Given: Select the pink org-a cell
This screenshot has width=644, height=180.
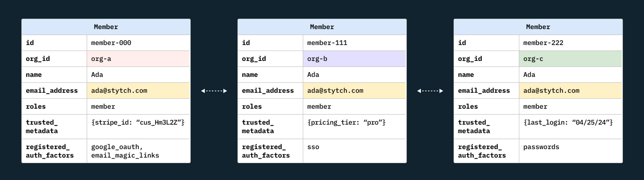Looking at the screenshot, I should [x=138, y=59].
